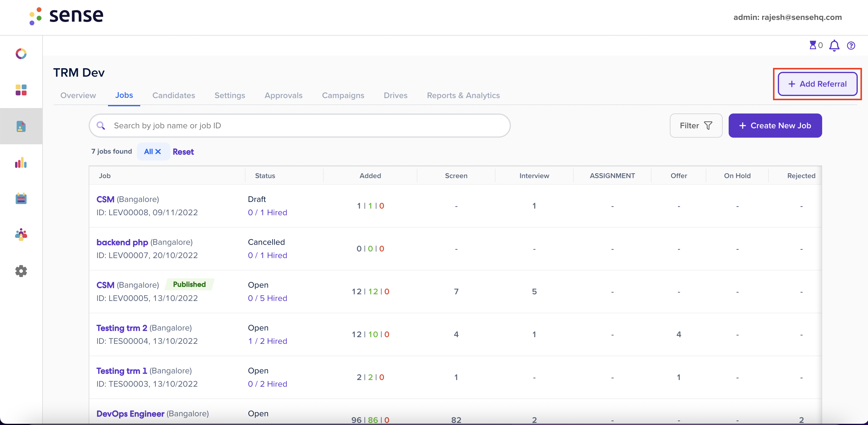Click Create New Job button
Screen dimensions: 868x425
[775, 126]
